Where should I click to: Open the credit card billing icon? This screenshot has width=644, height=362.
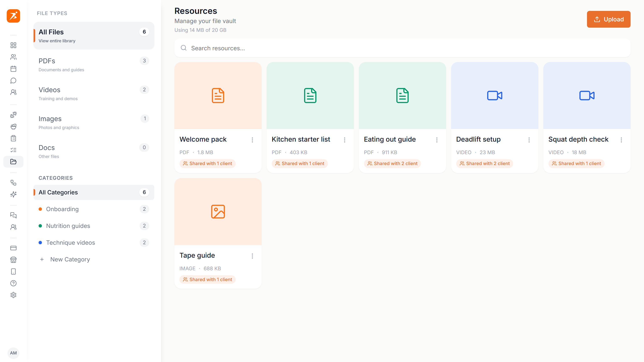[13, 248]
